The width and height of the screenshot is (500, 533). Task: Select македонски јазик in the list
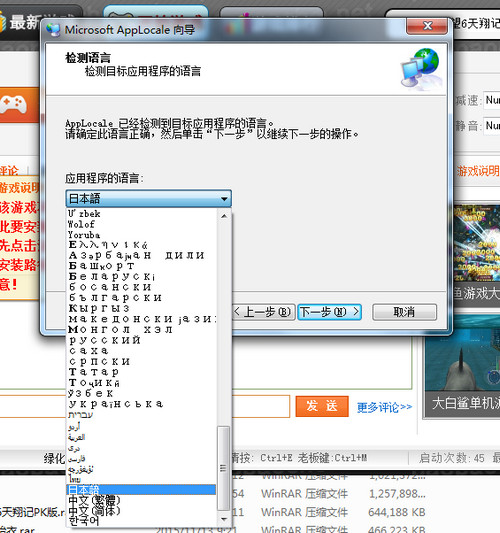click(x=142, y=319)
